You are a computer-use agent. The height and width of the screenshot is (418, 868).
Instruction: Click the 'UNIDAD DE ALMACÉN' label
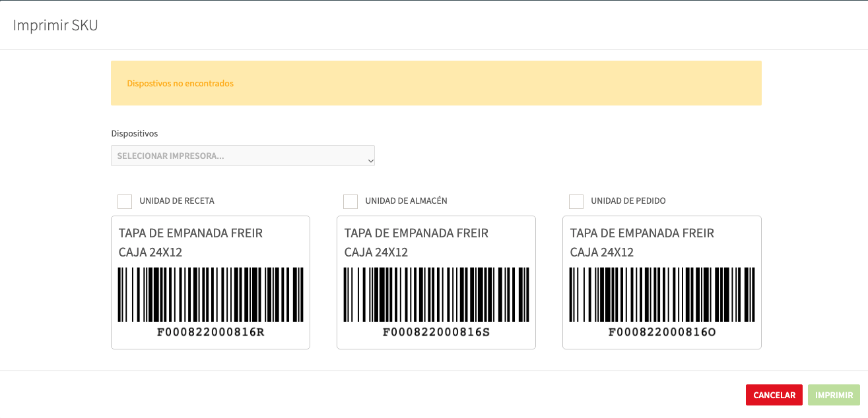(x=406, y=201)
